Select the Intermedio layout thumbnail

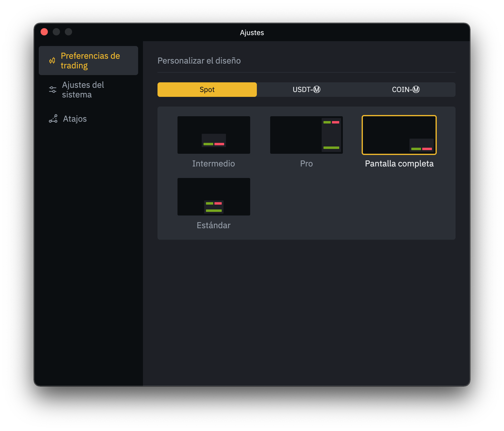click(x=214, y=135)
